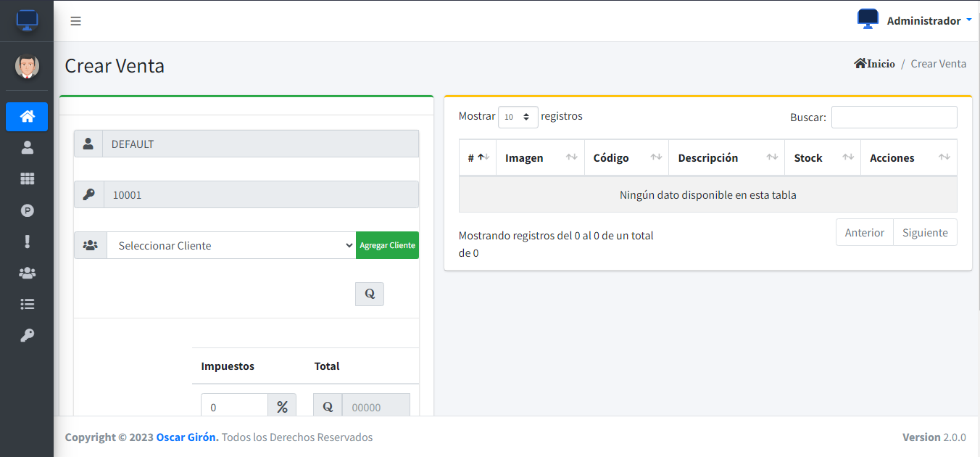
Task: Open the circled P products icon
Action: coord(27,211)
